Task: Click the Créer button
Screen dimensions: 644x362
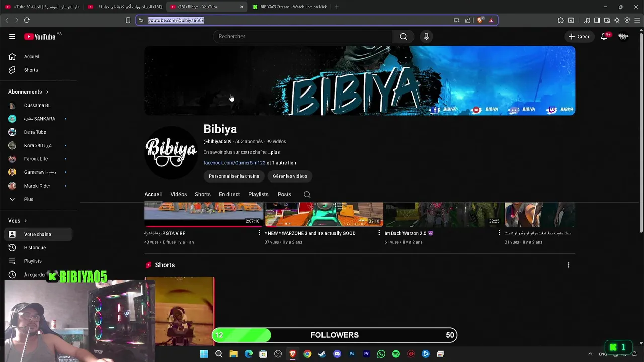Action: (x=579, y=36)
